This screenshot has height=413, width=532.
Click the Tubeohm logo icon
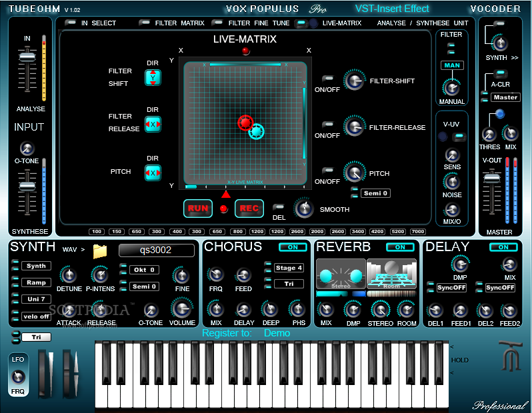click(x=510, y=356)
